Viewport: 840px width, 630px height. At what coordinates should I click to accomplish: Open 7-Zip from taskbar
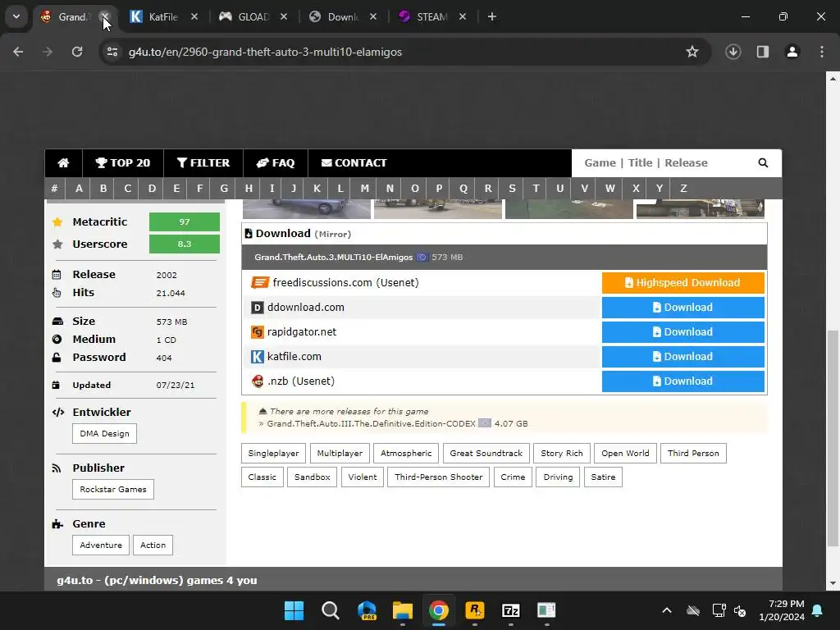pos(510,610)
